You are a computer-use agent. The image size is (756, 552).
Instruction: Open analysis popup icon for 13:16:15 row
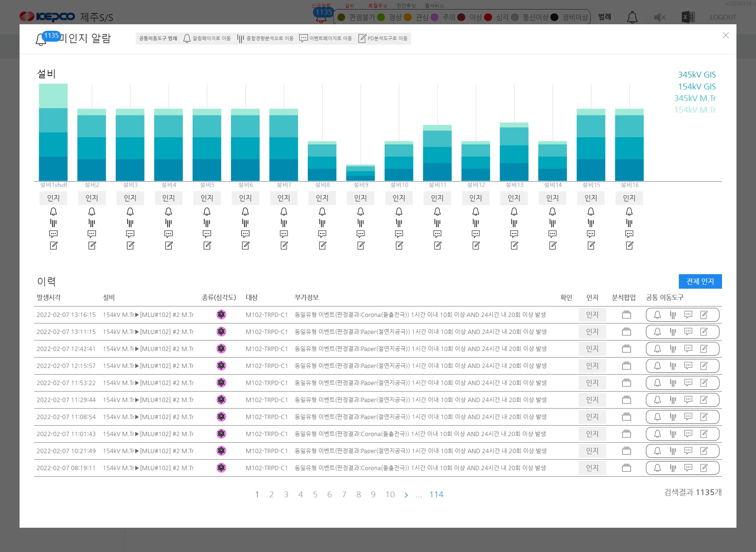click(626, 315)
